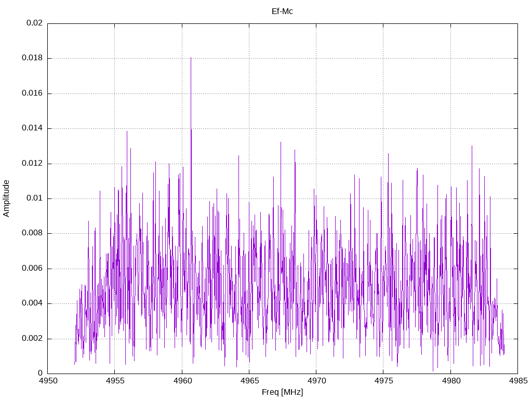The height and width of the screenshot is (399, 532).
Task: Click the 0.002 y-axis tick label
Action: [32, 338]
